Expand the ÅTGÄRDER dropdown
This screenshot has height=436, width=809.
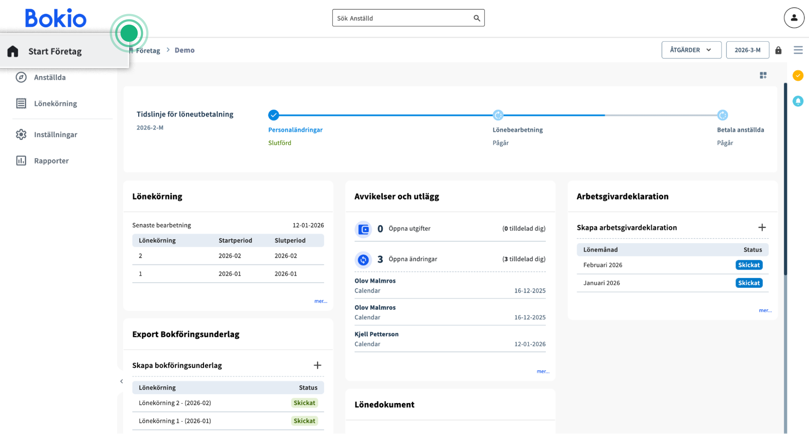click(691, 50)
